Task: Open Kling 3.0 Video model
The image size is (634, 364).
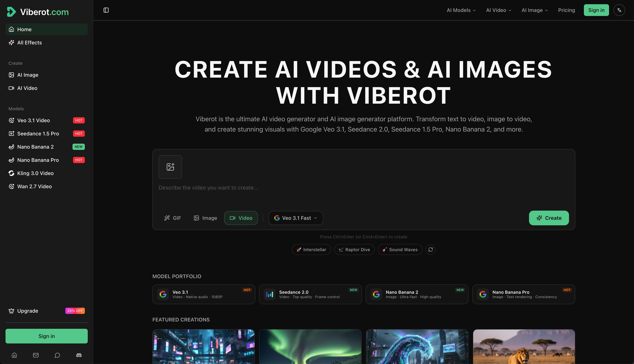Action: coord(46,173)
